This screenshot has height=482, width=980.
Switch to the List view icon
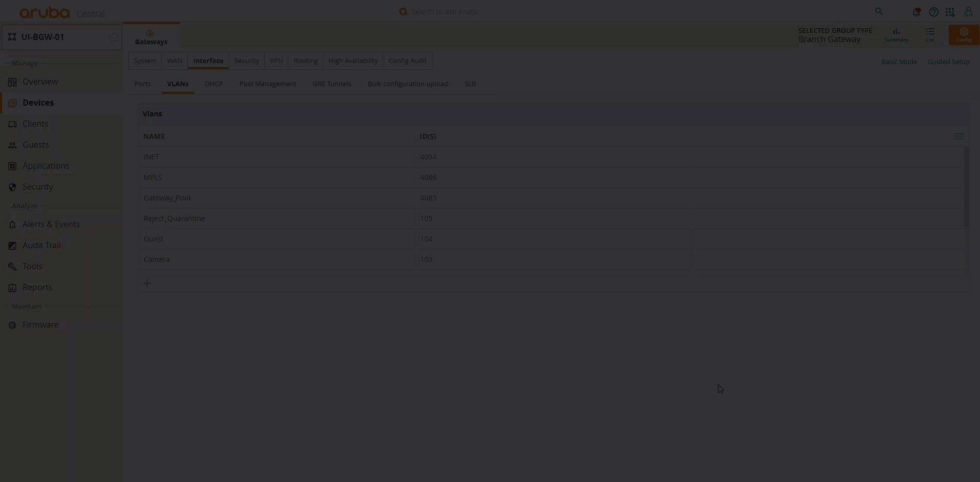click(930, 35)
